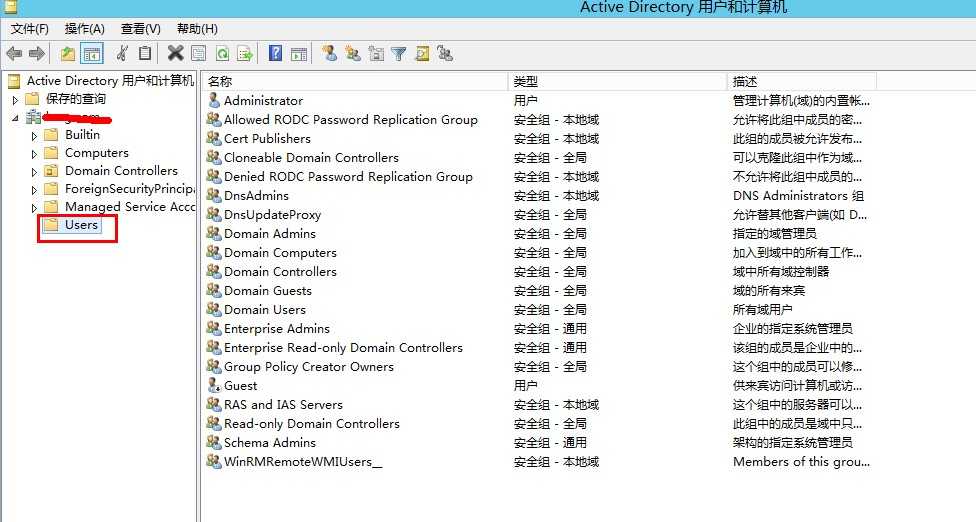The image size is (976, 522).
Task: Expand the 保存的查询 node
Action: pyautogui.click(x=16, y=100)
